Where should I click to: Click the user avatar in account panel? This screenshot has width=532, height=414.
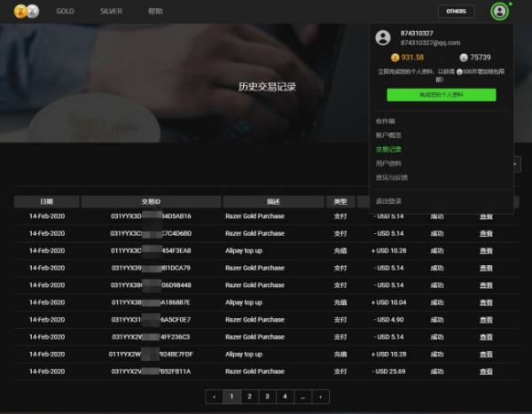click(x=383, y=37)
